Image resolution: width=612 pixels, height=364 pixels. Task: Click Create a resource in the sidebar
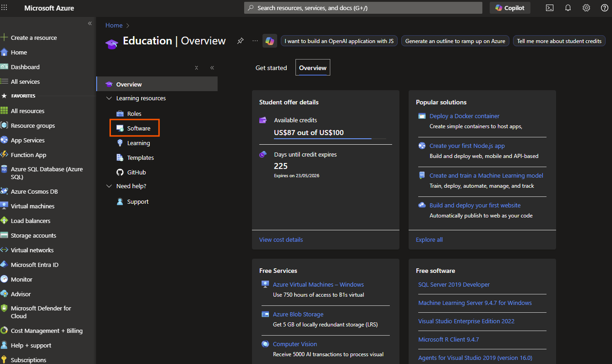pos(34,38)
